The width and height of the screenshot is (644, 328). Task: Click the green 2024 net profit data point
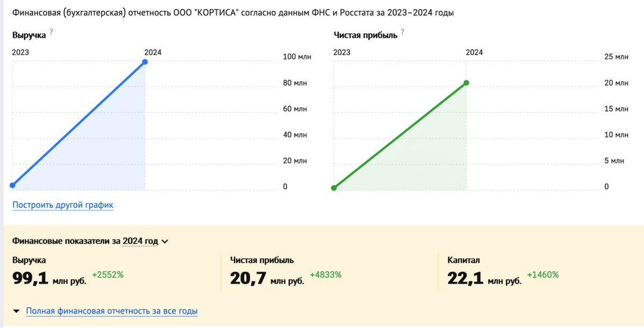(x=466, y=83)
